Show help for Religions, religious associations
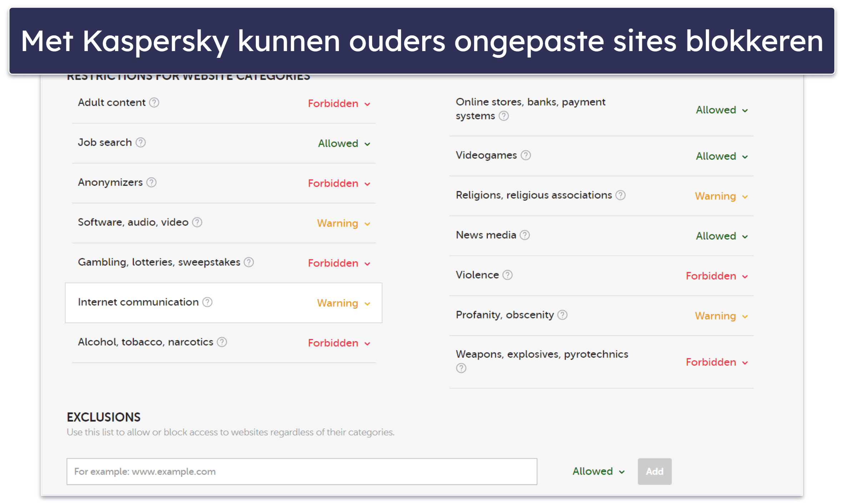Image resolution: width=844 pixels, height=504 pixels. pos(621,195)
